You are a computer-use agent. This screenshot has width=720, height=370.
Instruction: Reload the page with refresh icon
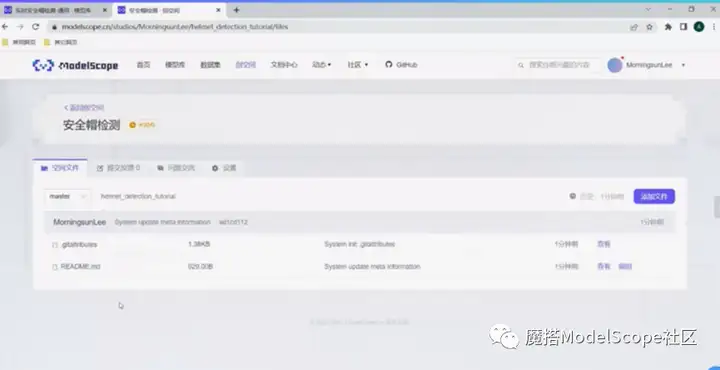coord(35,27)
